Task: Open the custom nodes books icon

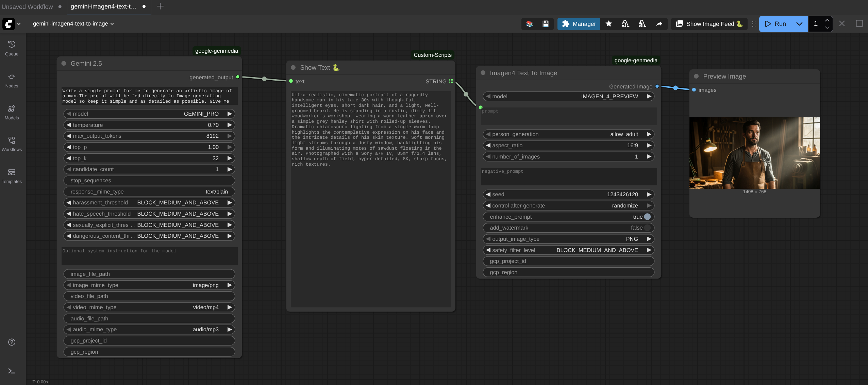Action: (x=529, y=24)
